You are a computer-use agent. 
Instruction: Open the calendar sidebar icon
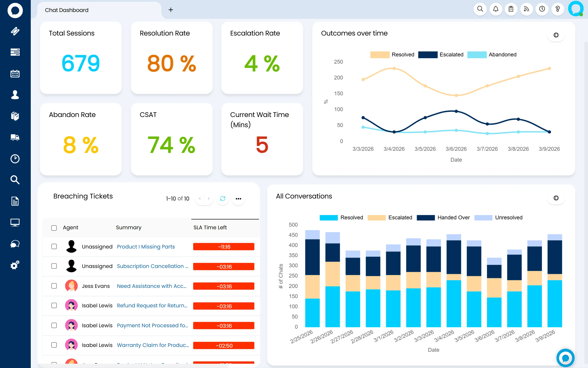(x=15, y=74)
